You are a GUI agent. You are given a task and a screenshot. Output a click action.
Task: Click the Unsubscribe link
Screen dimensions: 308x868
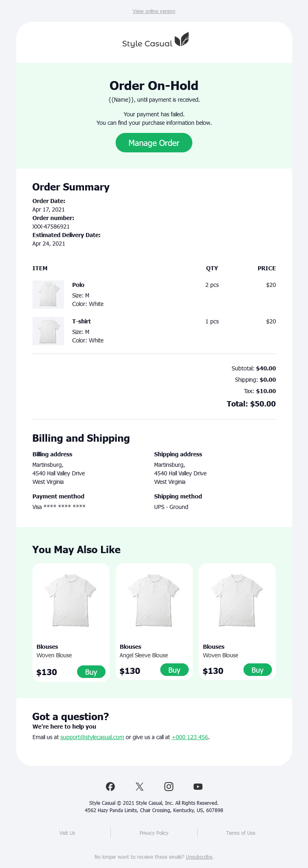point(199,857)
